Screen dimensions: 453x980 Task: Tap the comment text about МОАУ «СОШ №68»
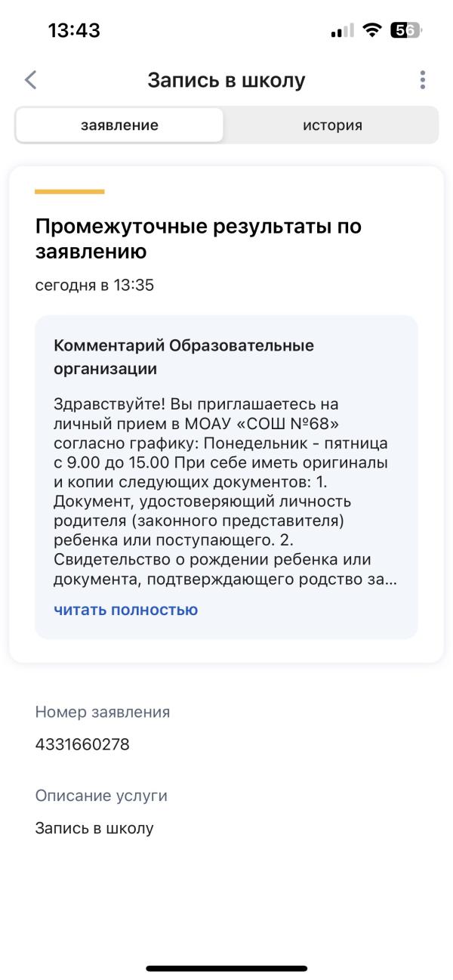(x=226, y=493)
